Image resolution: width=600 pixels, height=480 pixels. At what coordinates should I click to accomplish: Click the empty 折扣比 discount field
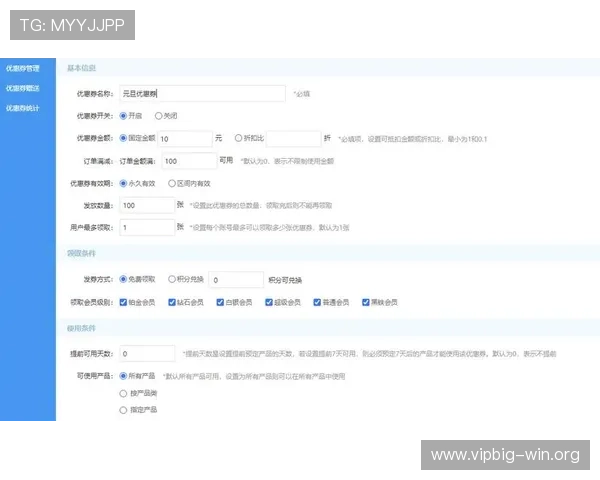[x=293, y=139]
